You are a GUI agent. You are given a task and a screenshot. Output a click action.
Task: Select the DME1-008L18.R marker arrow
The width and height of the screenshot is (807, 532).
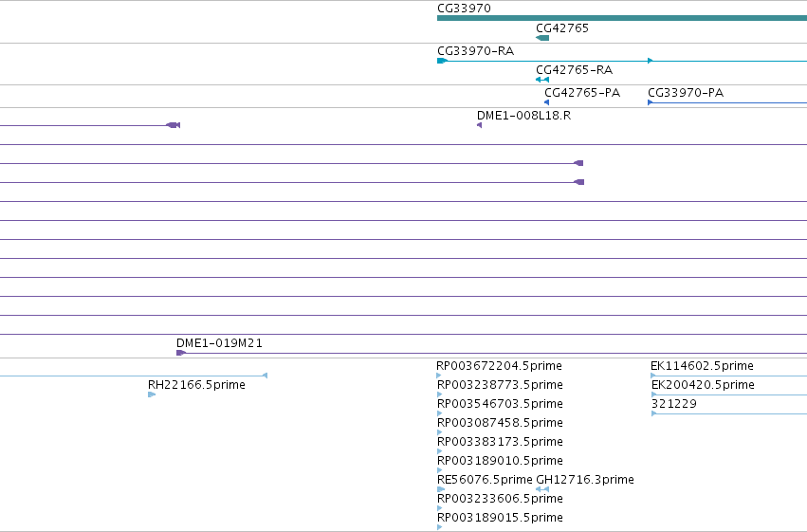(479, 125)
